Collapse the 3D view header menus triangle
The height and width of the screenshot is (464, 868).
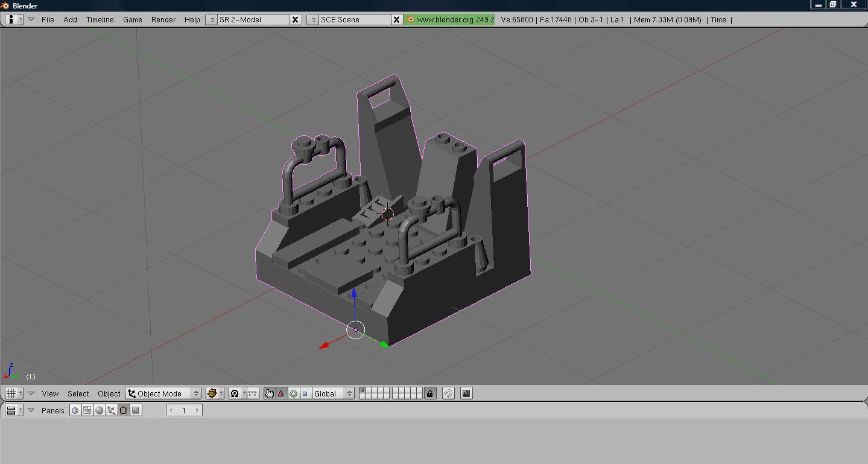tap(31, 393)
